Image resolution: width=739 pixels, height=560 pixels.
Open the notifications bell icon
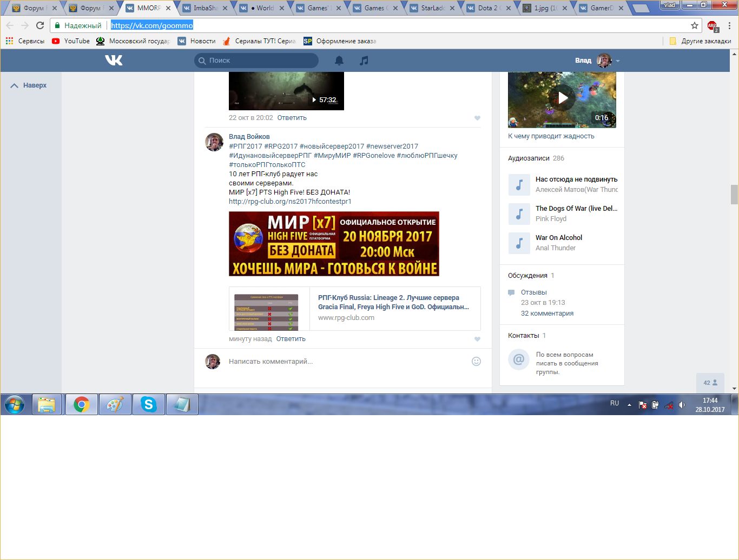[339, 61]
